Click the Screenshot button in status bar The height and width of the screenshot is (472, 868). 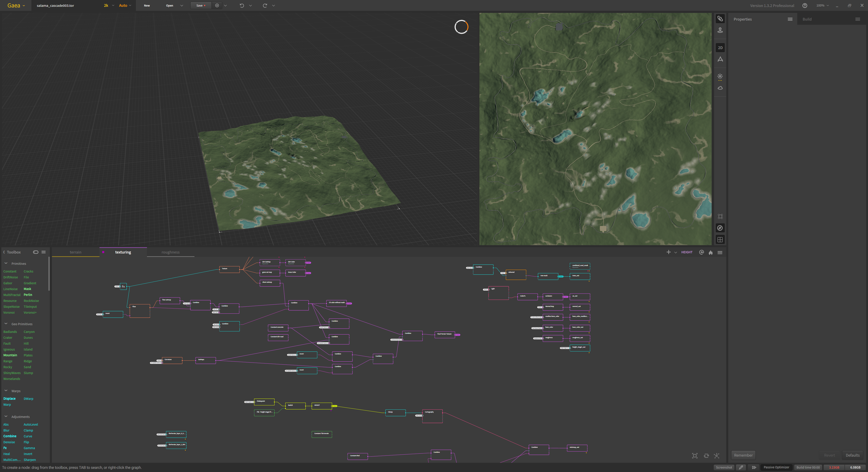(x=724, y=467)
